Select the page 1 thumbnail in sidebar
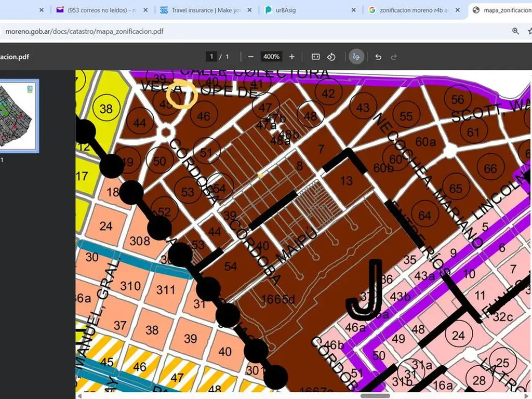The height and width of the screenshot is (399, 532). (19, 116)
